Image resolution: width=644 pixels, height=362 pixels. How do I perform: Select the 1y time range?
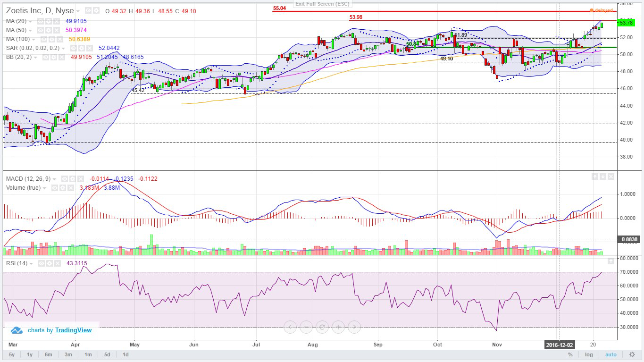pyautogui.click(x=30, y=354)
